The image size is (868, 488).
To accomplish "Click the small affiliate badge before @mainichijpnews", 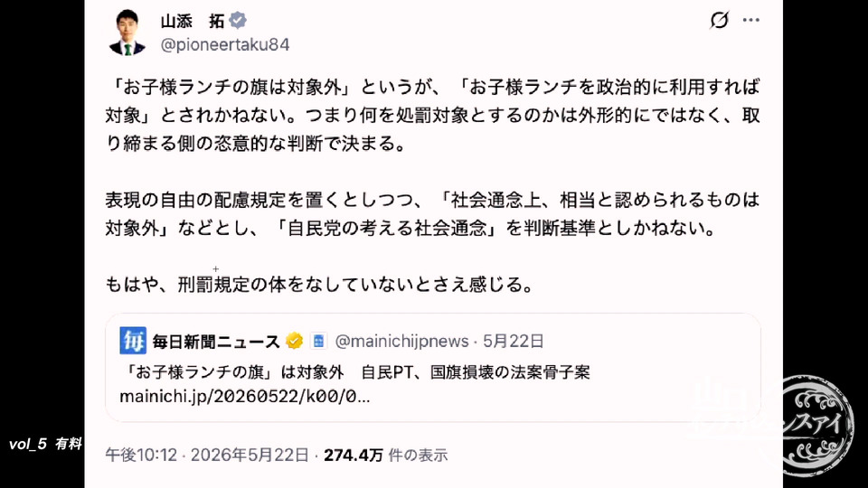I will [318, 341].
